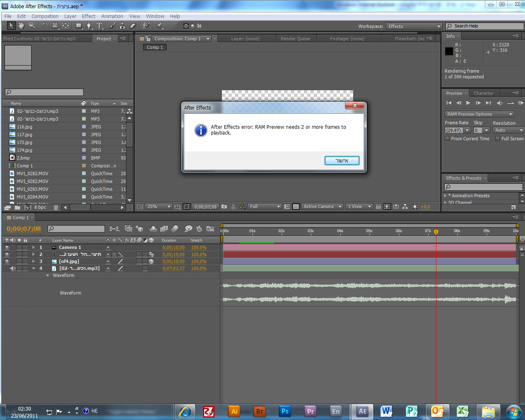
Task: Select the Puppet Pin tool
Action: point(160,26)
